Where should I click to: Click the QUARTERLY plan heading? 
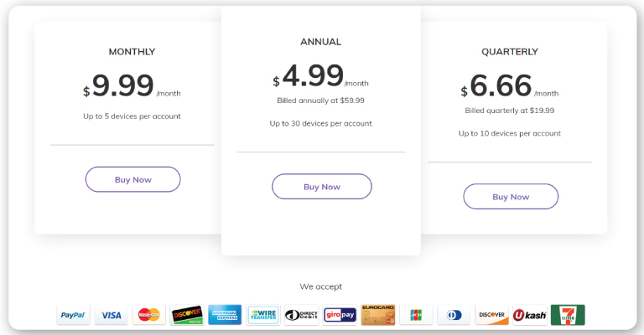pos(510,52)
